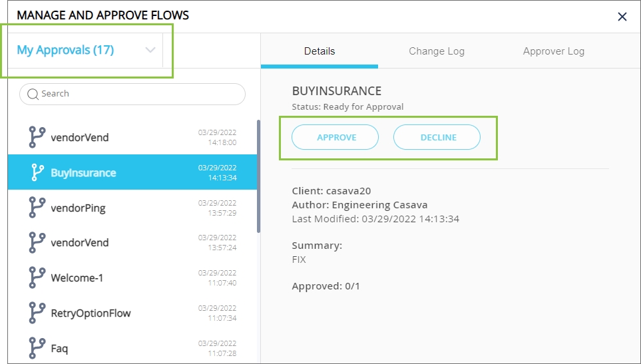
Task: Close the Manage and Approve Flows dialog
Action: coord(622,17)
